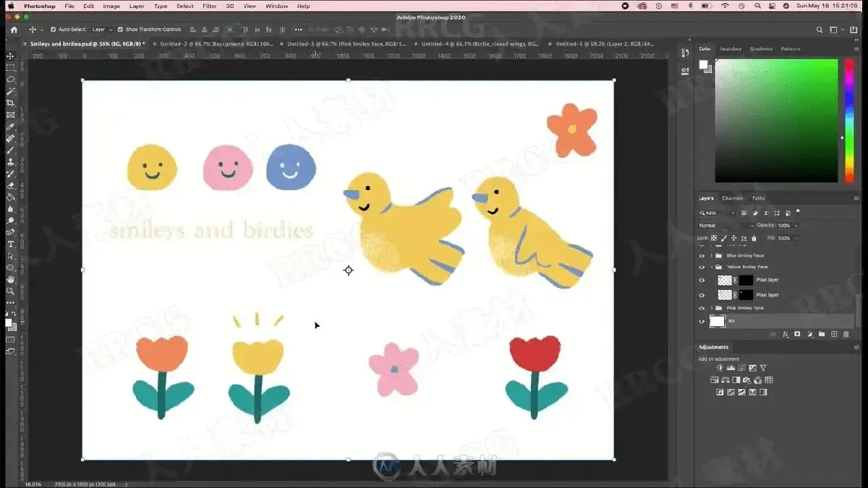Open the Select menu
868x488 pixels.
click(x=185, y=6)
